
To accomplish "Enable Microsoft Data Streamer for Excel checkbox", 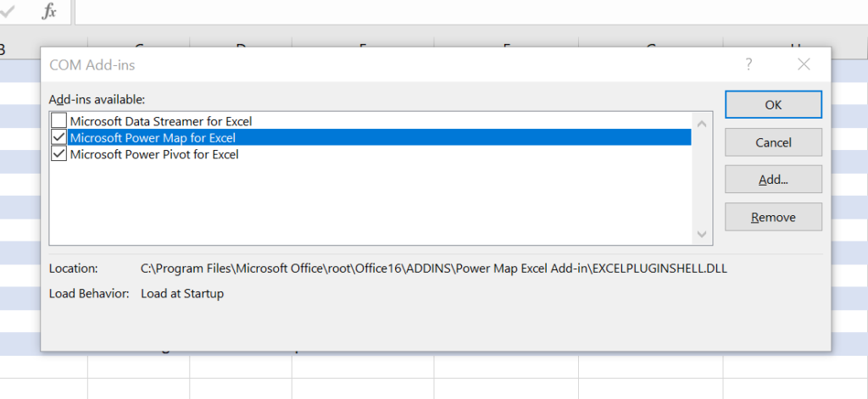I will click(x=58, y=121).
